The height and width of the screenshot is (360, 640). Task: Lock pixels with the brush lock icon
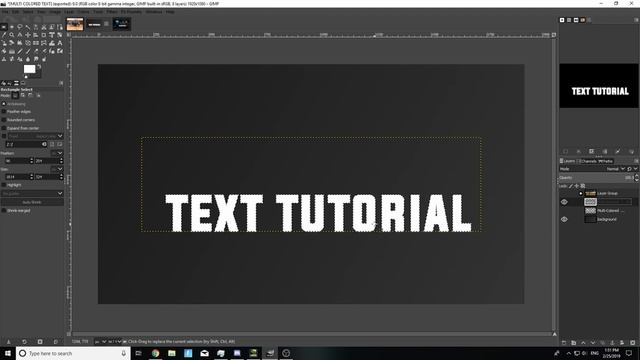tap(571, 186)
